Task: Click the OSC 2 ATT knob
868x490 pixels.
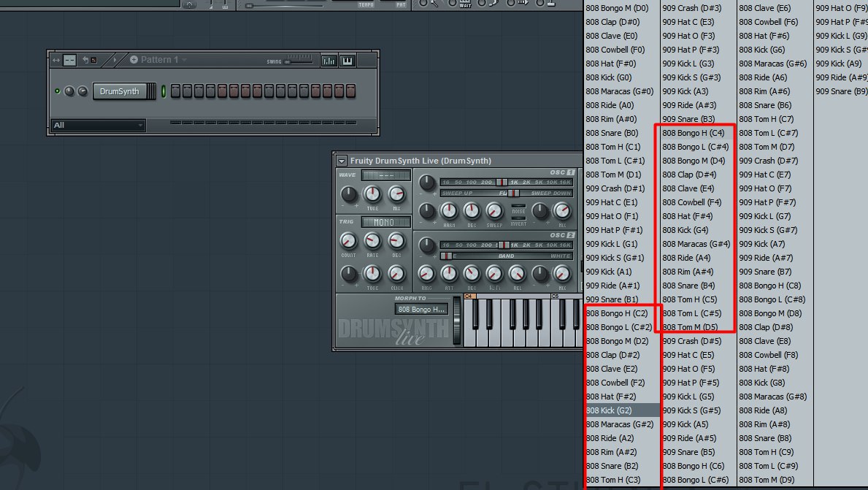Action: 448,274
